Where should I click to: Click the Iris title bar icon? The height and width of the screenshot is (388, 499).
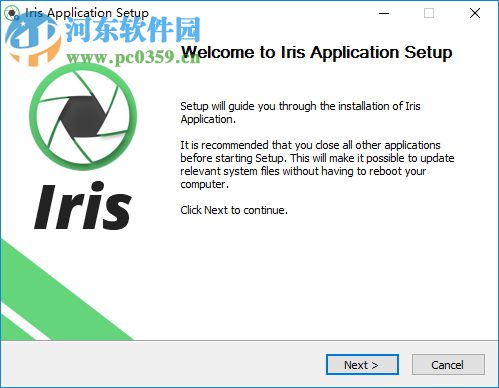point(12,13)
